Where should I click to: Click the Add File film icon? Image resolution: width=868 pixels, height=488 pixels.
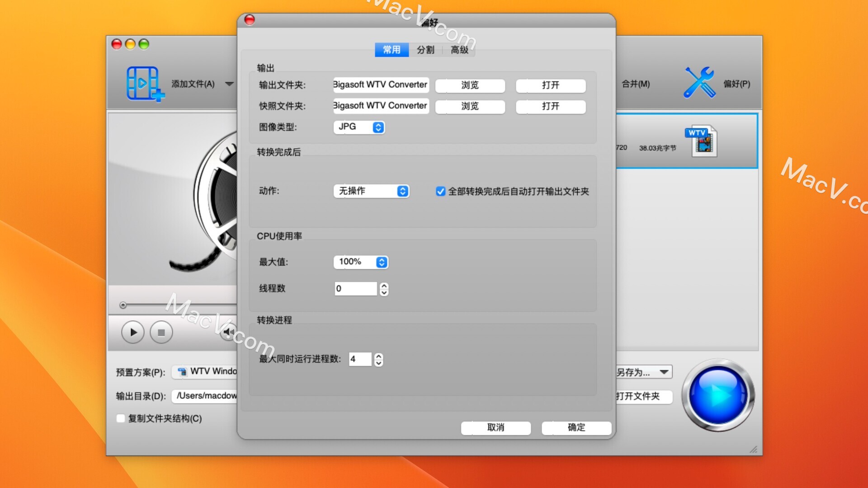(x=145, y=84)
